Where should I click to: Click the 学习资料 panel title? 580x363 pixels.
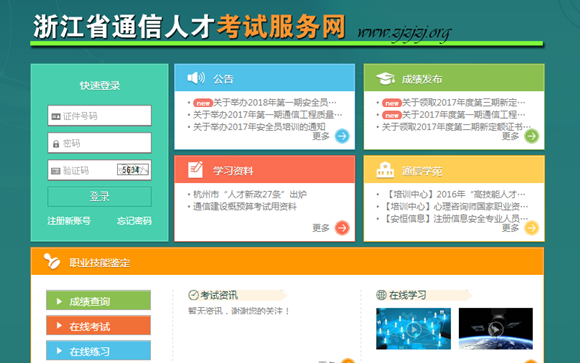(233, 171)
